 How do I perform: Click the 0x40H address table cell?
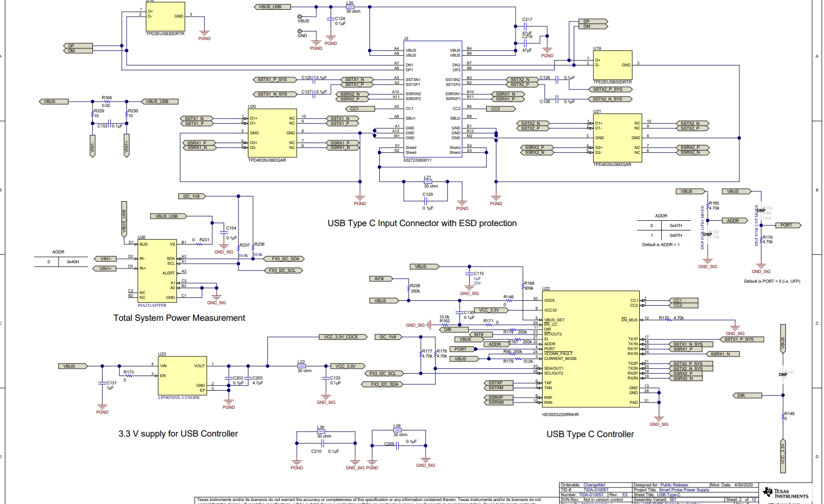pyautogui.click(x=73, y=262)
